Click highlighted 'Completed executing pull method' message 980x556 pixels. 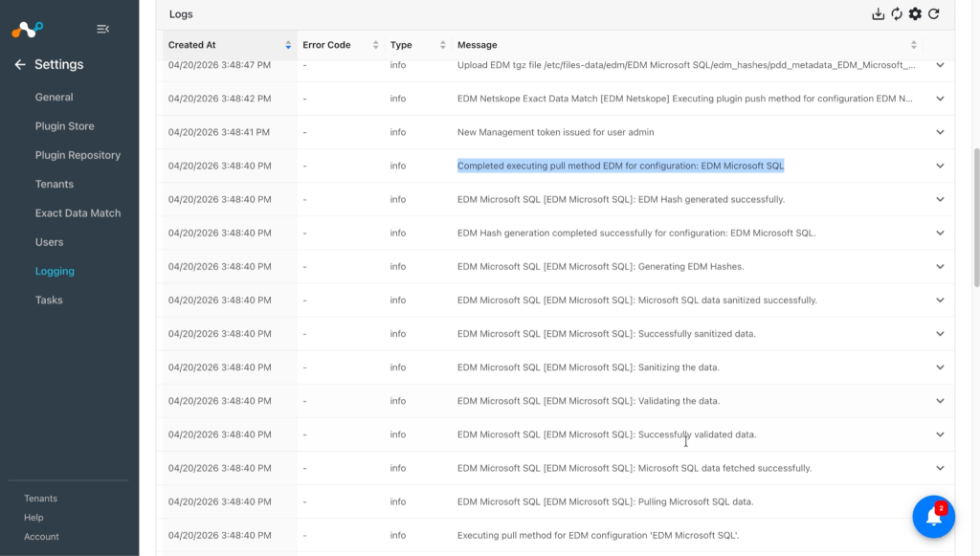pos(620,166)
